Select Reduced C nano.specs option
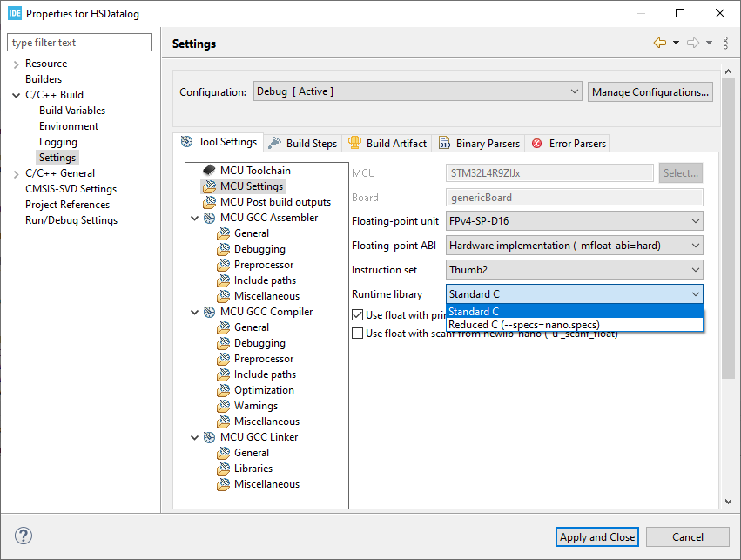The image size is (741, 560). click(x=574, y=325)
